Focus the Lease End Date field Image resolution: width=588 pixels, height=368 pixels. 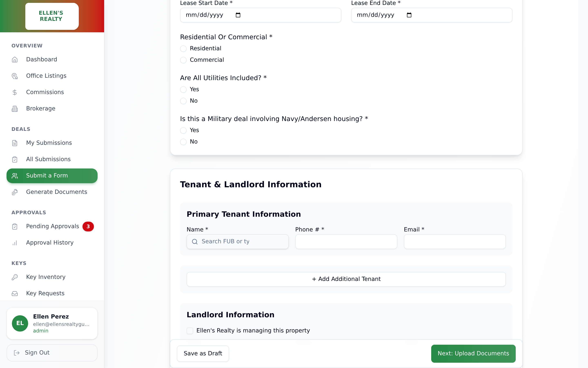tap(432, 15)
